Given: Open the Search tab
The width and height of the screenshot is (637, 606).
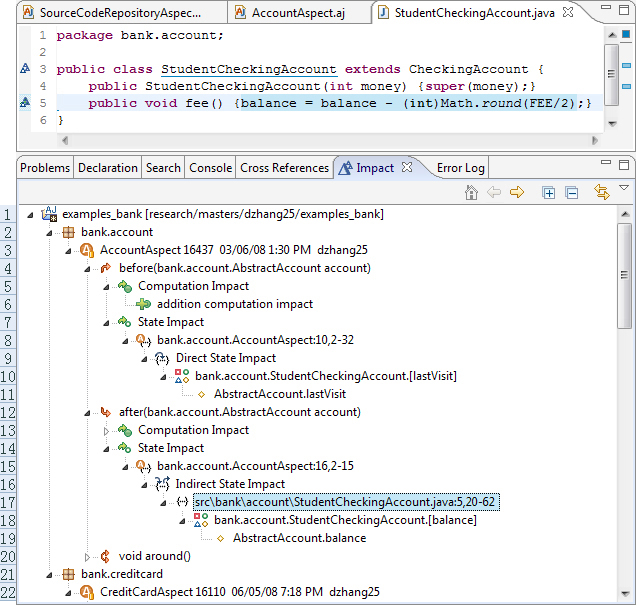Looking at the screenshot, I should click(163, 168).
